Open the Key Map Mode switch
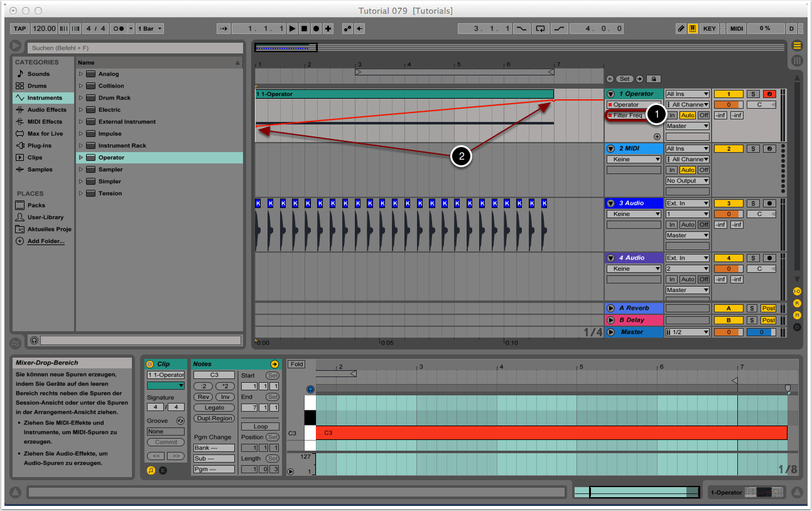The image size is (812, 511). coord(709,29)
